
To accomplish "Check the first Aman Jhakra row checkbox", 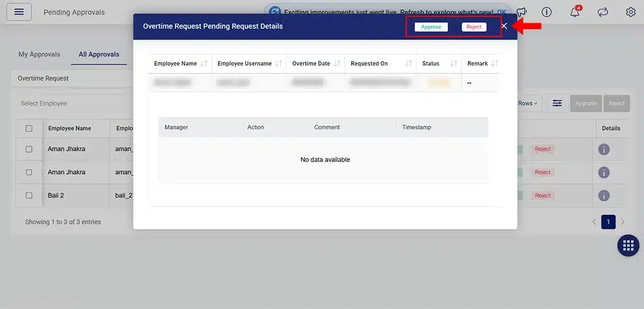I will (x=29, y=149).
